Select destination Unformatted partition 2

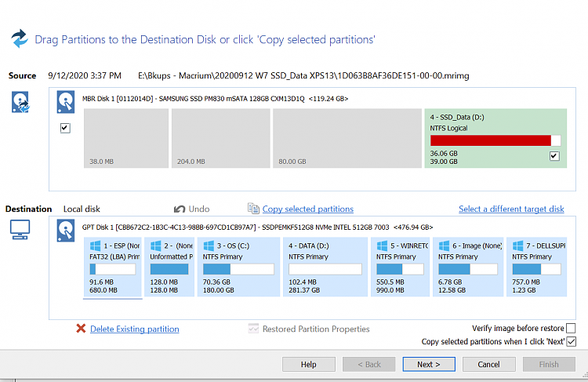(x=169, y=267)
